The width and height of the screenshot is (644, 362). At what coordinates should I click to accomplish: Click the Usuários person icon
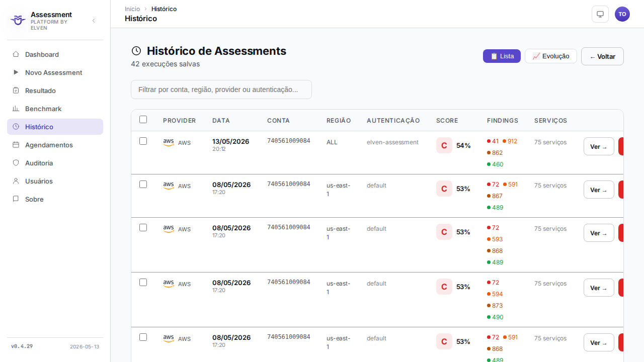[16, 181]
